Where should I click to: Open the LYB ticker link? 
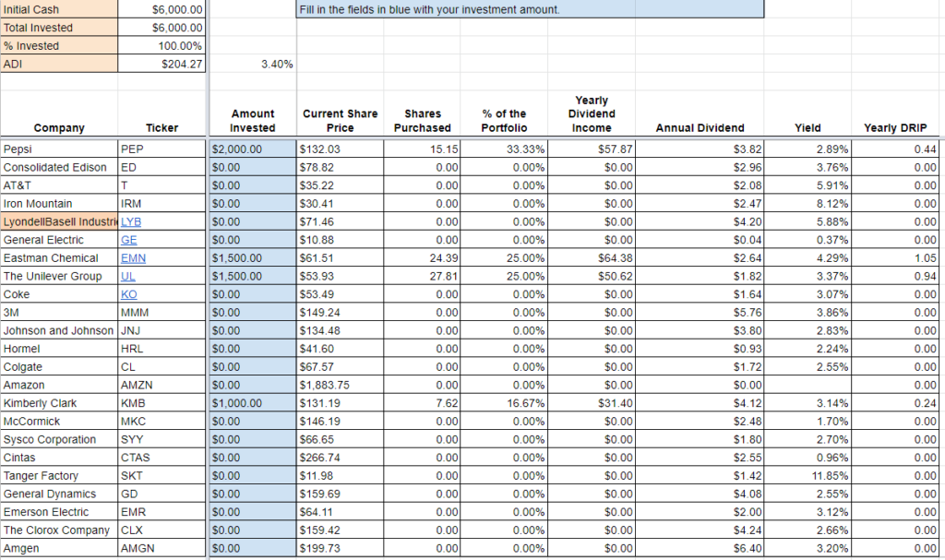(x=131, y=221)
